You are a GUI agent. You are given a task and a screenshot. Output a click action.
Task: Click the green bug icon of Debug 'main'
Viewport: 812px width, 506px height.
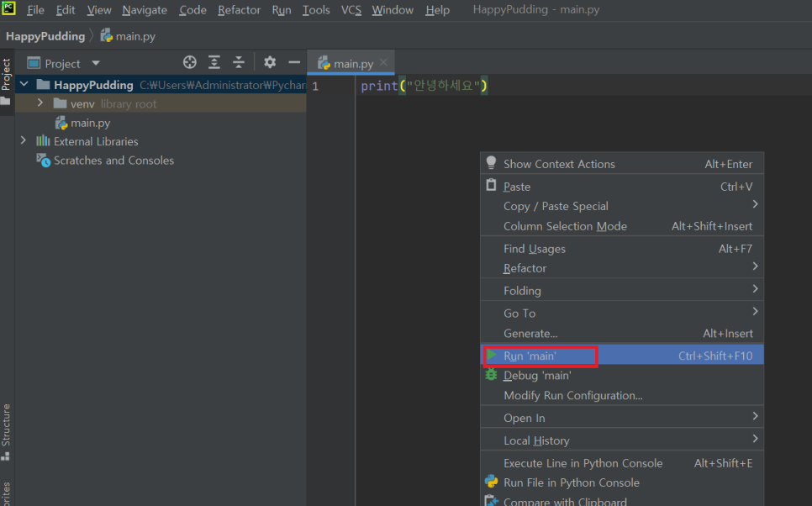coord(491,374)
